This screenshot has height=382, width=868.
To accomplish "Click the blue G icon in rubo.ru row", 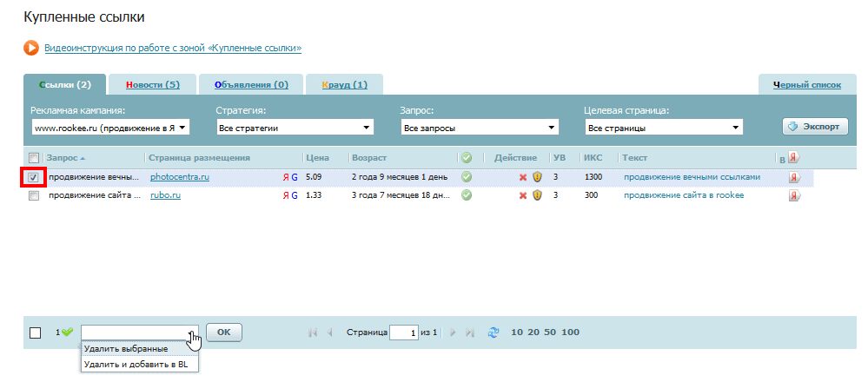I will tap(295, 195).
